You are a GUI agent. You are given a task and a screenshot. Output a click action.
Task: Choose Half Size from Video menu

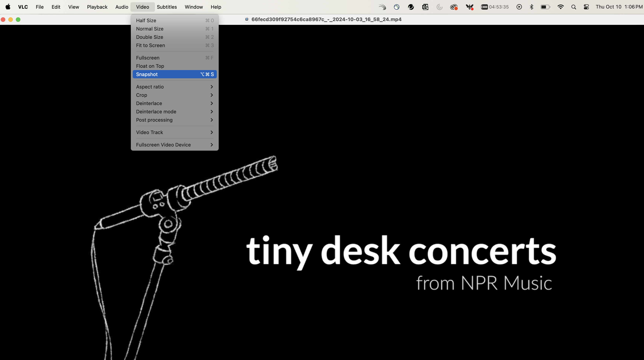click(x=175, y=21)
